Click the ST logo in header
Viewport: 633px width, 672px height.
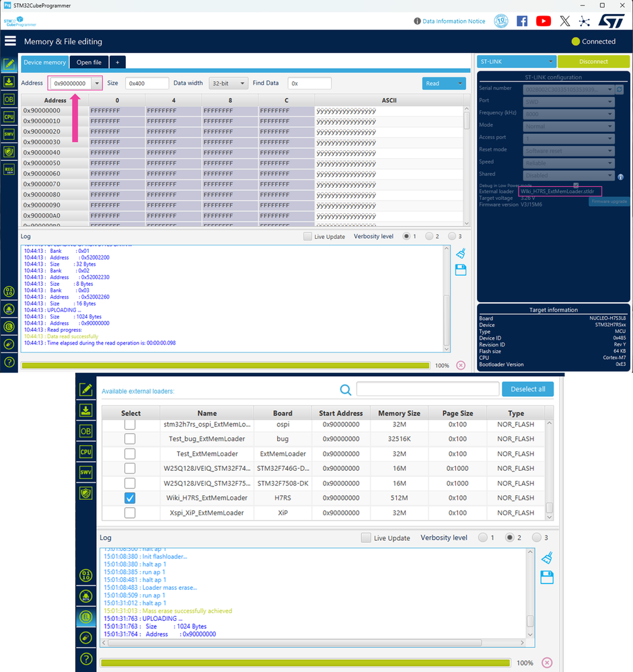point(611,21)
